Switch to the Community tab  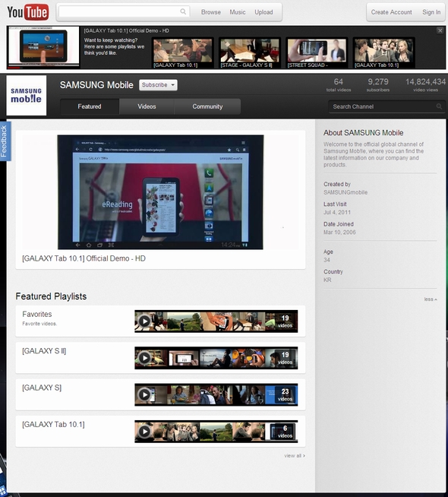point(207,106)
